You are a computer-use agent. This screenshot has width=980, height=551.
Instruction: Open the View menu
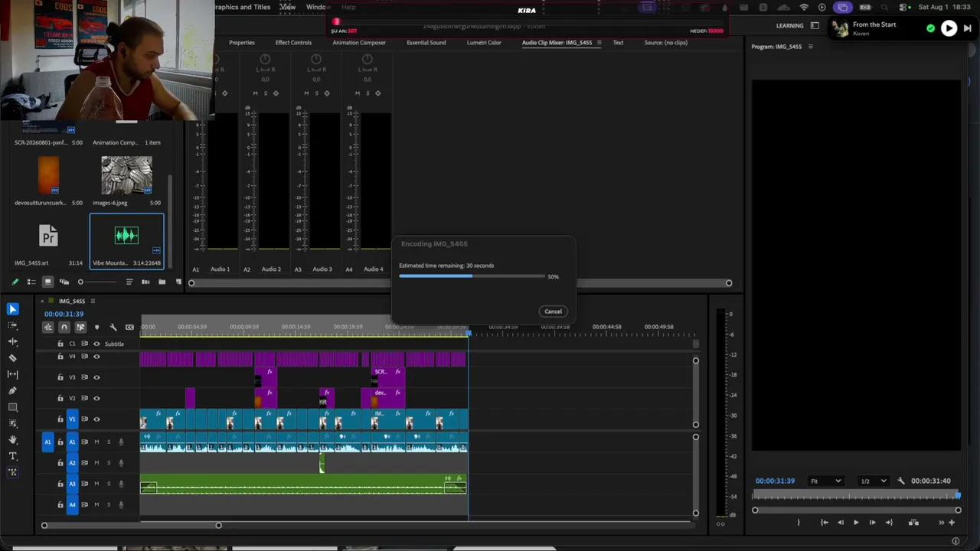click(x=288, y=7)
